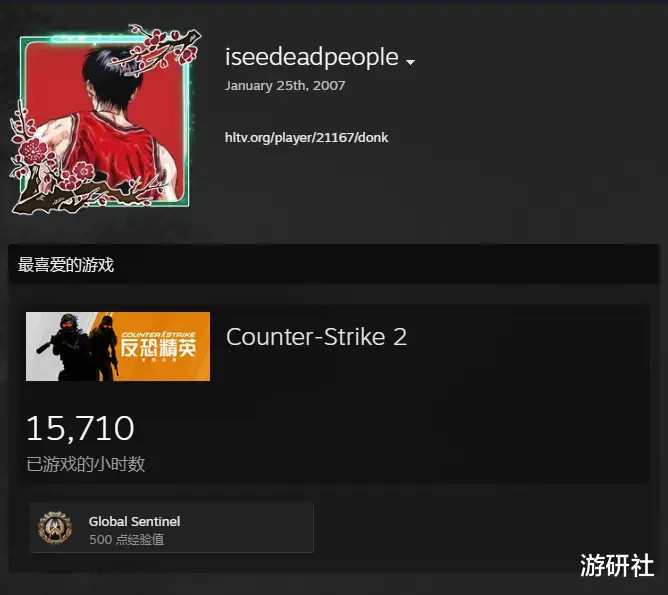Open the Global Sentinel achievement label
The height and width of the screenshot is (595, 668).
click(135, 521)
